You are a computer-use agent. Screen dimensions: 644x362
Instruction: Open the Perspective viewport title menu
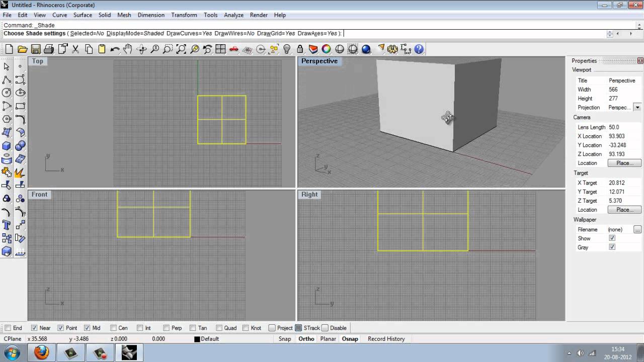(319, 61)
